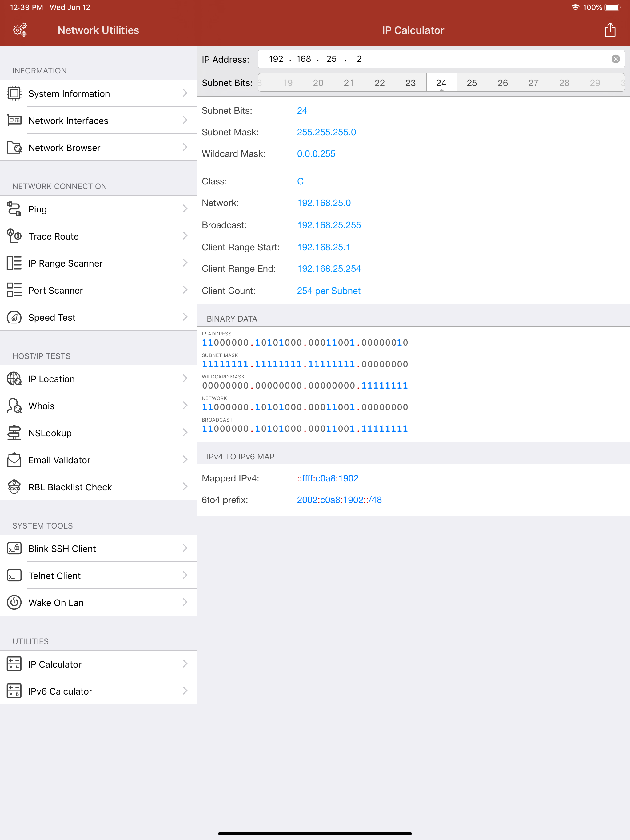Click the Speed Test gauge icon
The width and height of the screenshot is (630, 840).
(14, 317)
